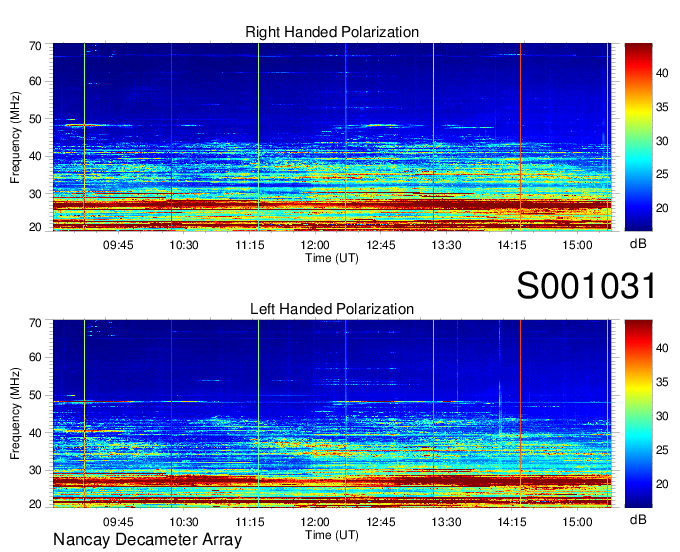Click the '30' frequency tick on upper plot
680x552 pixels.
tap(35, 194)
